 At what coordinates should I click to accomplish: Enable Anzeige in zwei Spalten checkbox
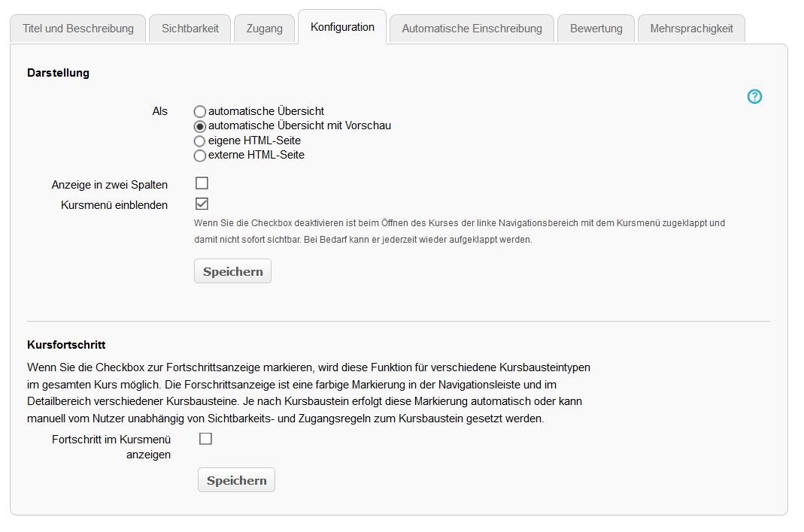pos(202,183)
